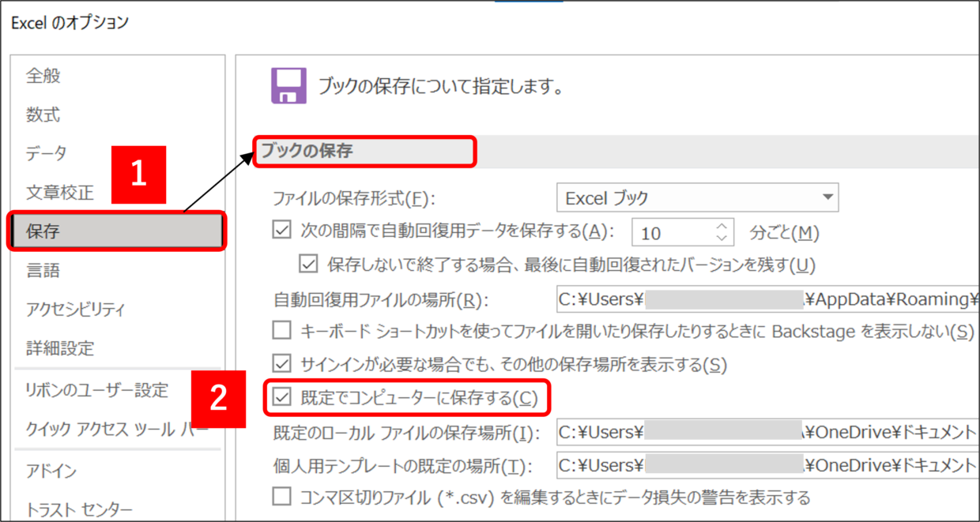Open the 数式 category

pos(43,115)
